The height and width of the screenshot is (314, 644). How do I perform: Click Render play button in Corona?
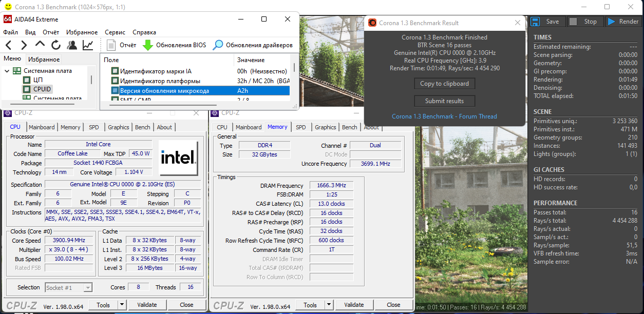tap(623, 22)
